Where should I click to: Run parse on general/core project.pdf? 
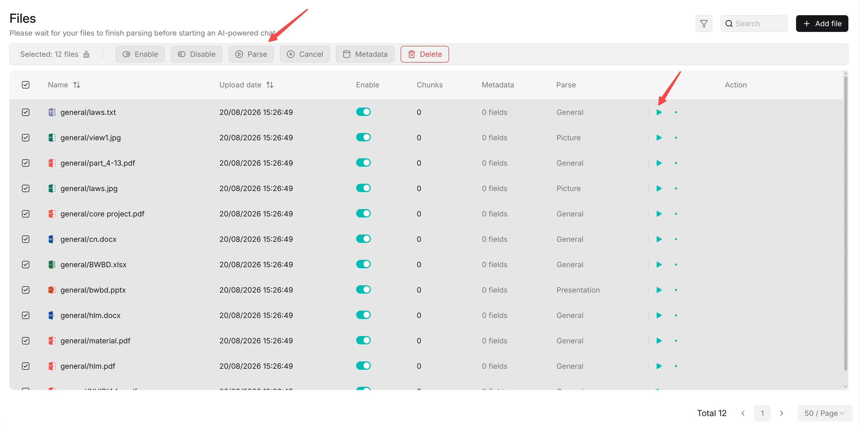[x=659, y=214]
